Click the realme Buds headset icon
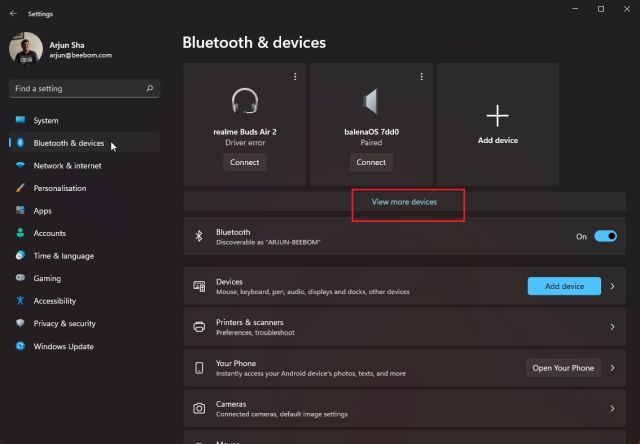The image size is (640, 444). tap(245, 101)
